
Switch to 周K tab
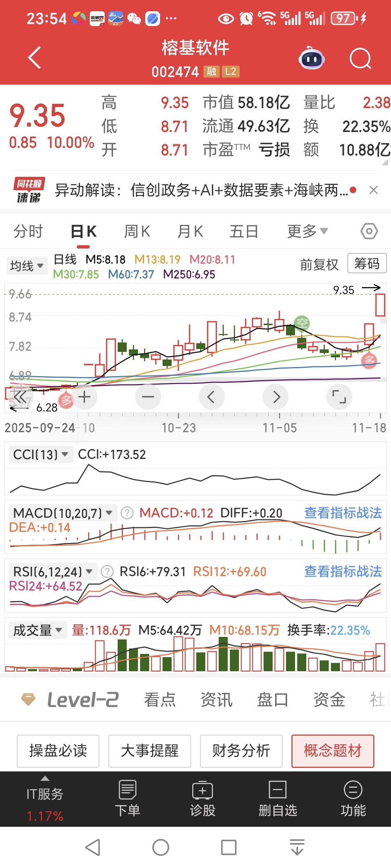tap(137, 231)
